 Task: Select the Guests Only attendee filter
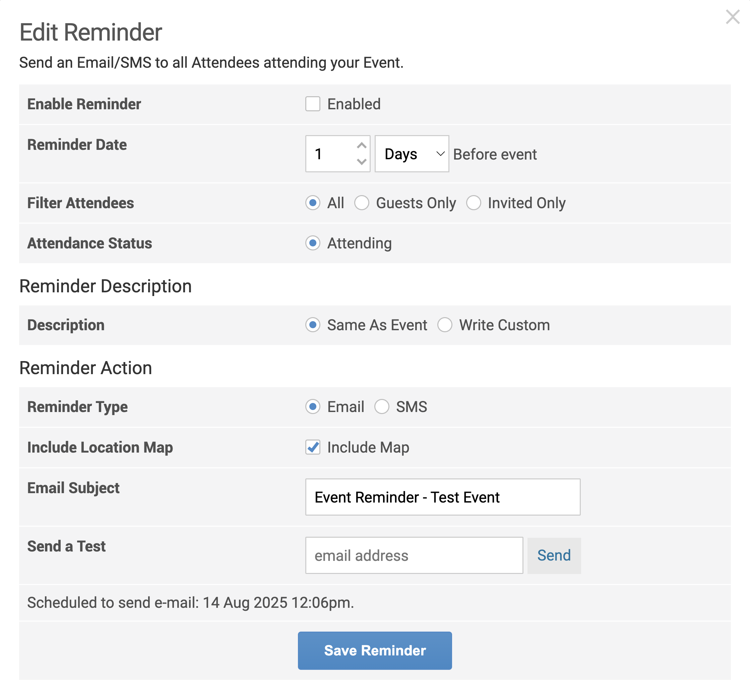pos(361,203)
